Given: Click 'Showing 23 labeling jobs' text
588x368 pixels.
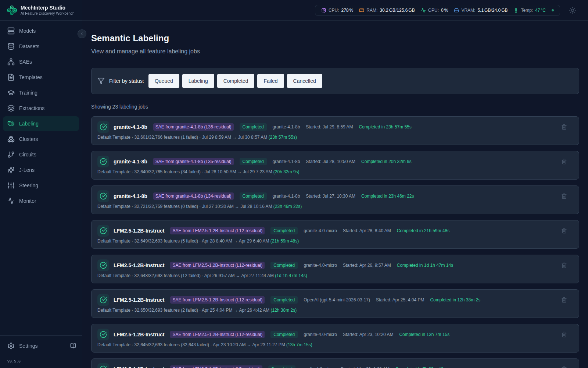Looking at the screenshot, I should tap(119, 107).
